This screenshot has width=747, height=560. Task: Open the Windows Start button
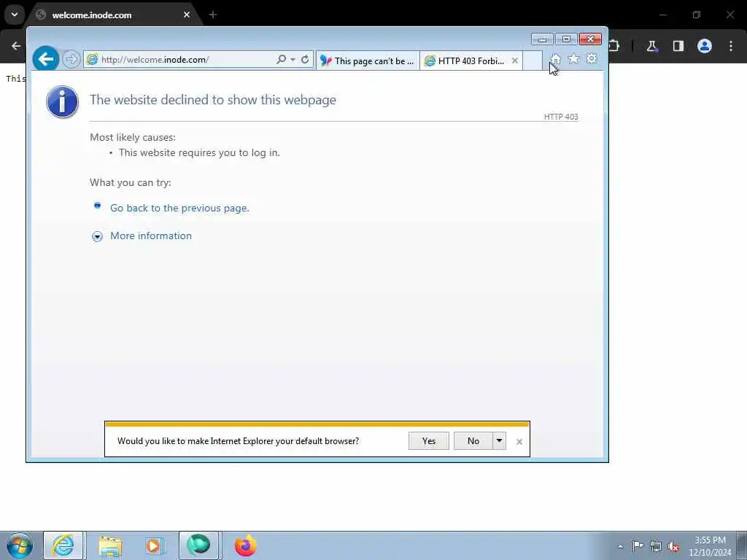pos(20,545)
